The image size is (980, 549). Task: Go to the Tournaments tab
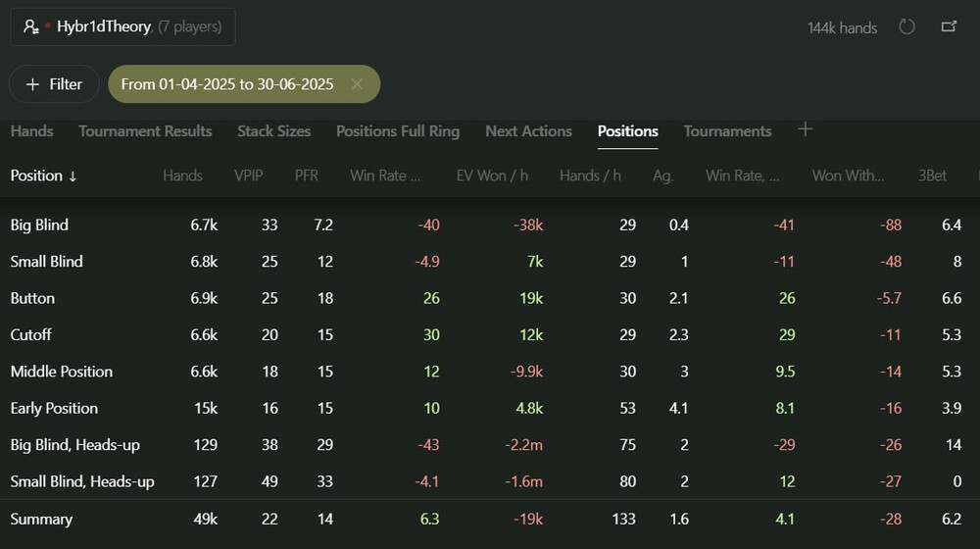(x=727, y=131)
